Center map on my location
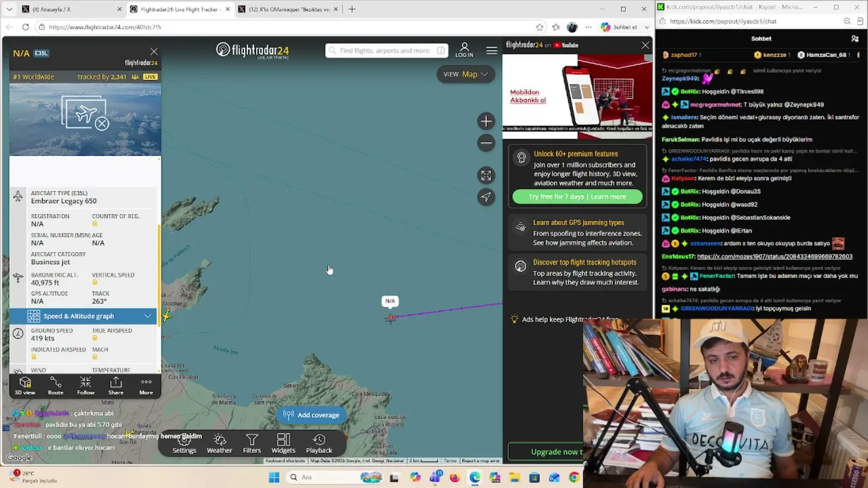Screen dimensions: 868x488 (x=486, y=197)
